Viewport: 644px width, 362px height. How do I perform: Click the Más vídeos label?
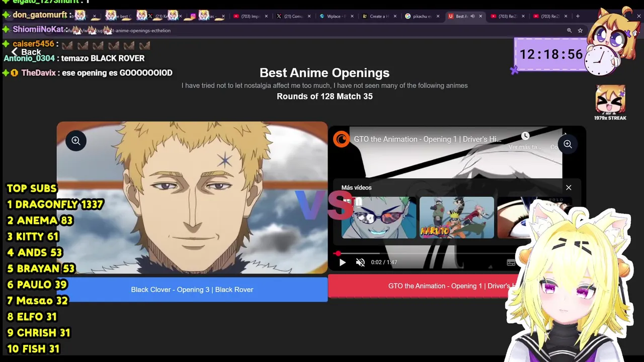[356, 188]
